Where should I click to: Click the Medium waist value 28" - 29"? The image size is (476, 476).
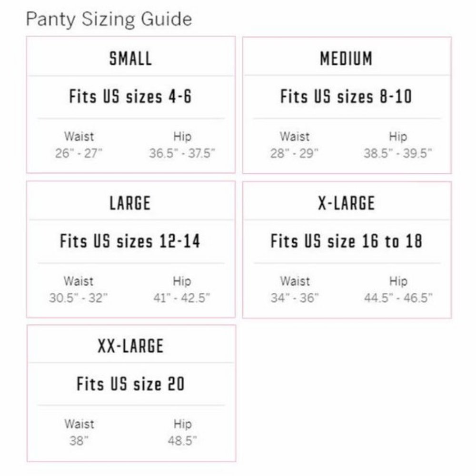point(295,154)
